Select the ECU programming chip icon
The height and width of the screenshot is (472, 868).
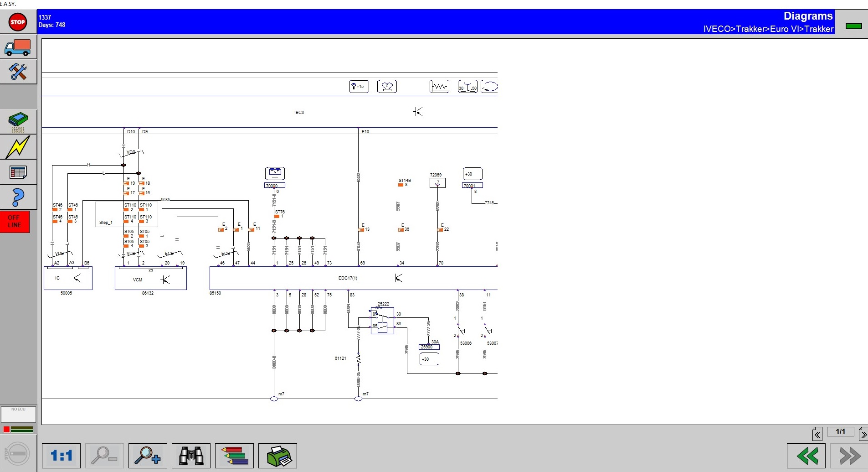18,121
